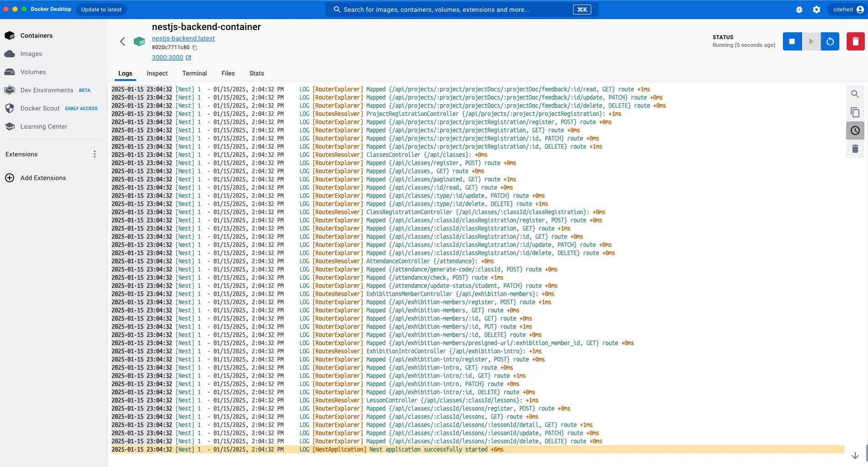Click the Containers icon in sidebar
This screenshot has width=868, height=467.
(x=10, y=35)
